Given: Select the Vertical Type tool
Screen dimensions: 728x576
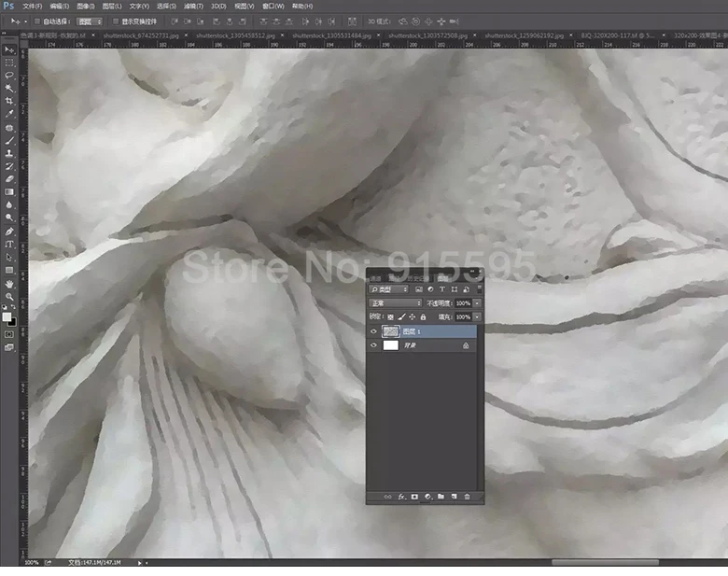Looking at the screenshot, I should pyautogui.click(x=9, y=245).
